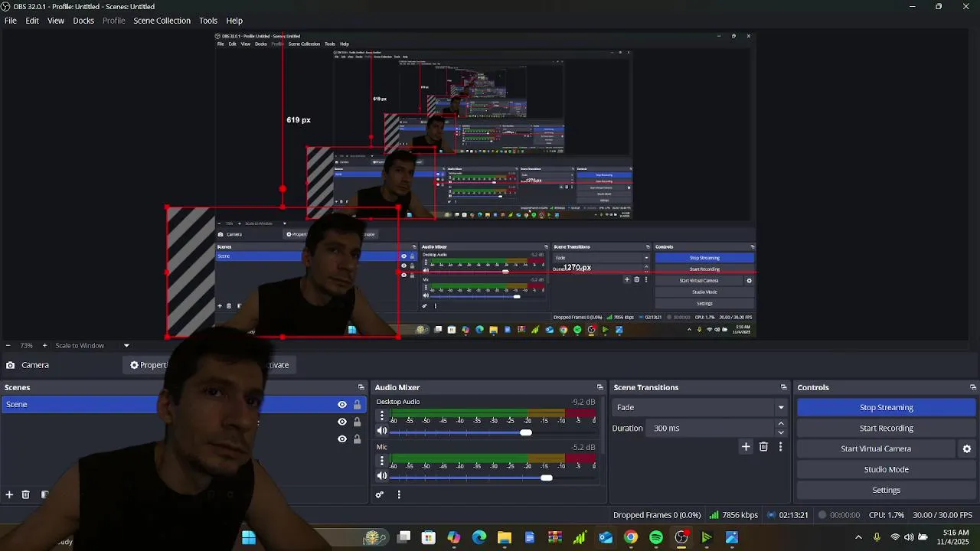Screen dimensions: 980x551
Task: Open File Explorer from the taskbar
Action: 505,537
